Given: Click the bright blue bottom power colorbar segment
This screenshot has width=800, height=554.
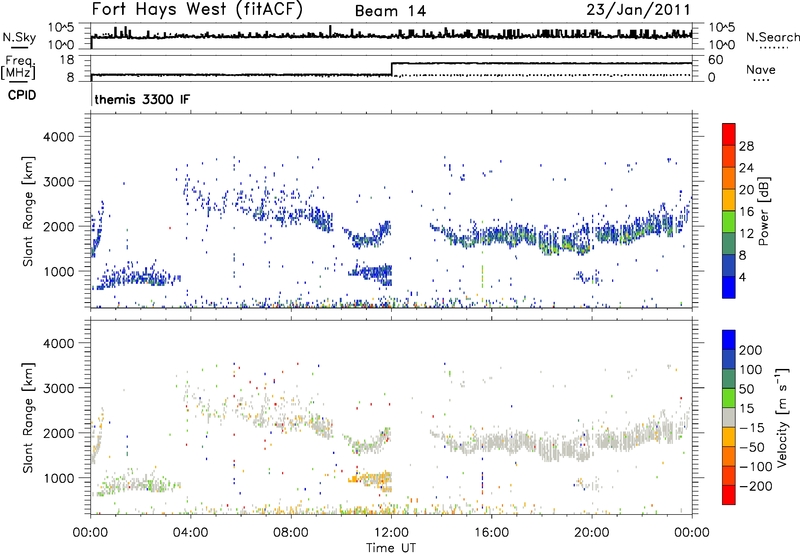Looking at the screenshot, I should click(x=729, y=287).
